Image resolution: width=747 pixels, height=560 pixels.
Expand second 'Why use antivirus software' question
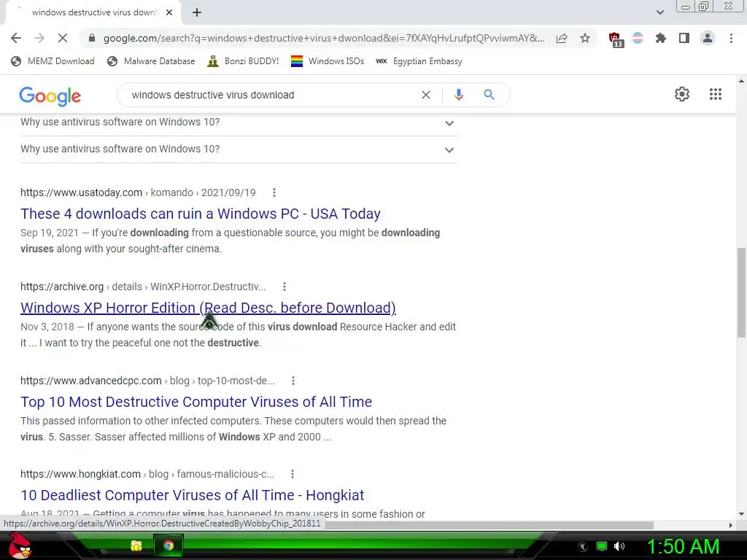[239, 149]
